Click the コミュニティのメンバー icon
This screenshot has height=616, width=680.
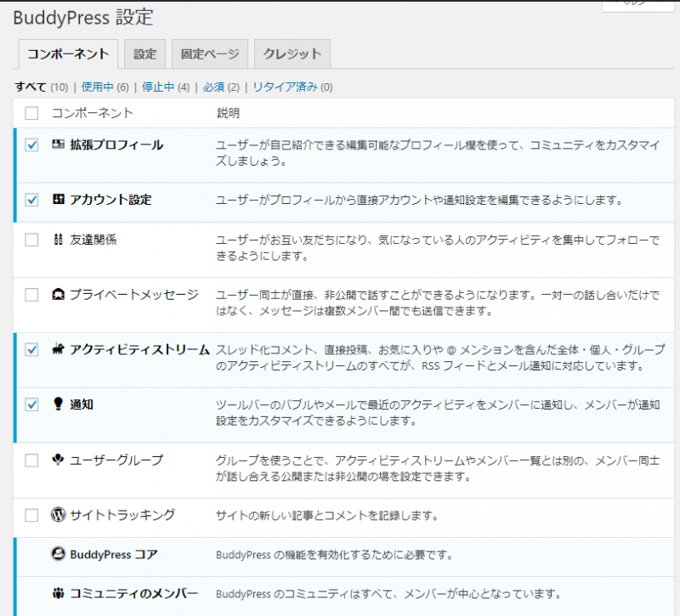(x=59, y=593)
